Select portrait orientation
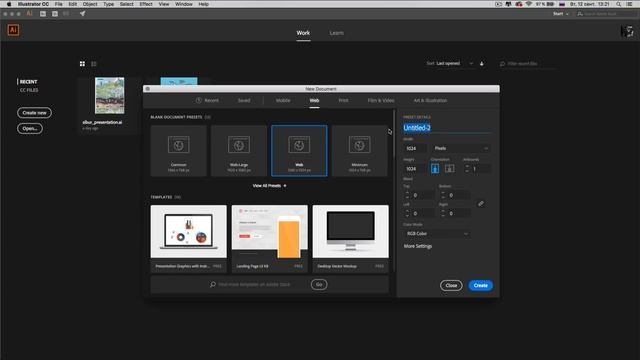Image resolution: width=640 pixels, height=360 pixels. tap(435, 169)
